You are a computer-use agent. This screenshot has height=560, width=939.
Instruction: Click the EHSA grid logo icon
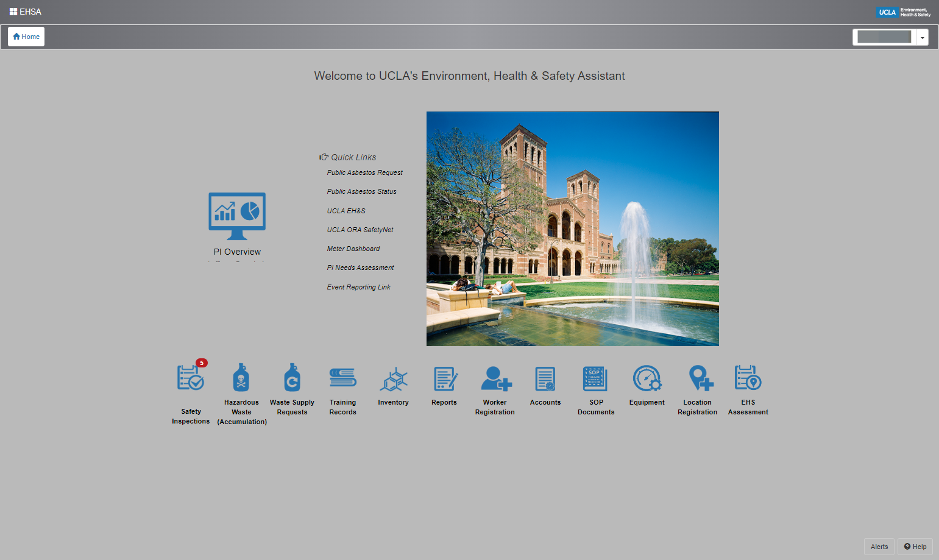(x=13, y=12)
